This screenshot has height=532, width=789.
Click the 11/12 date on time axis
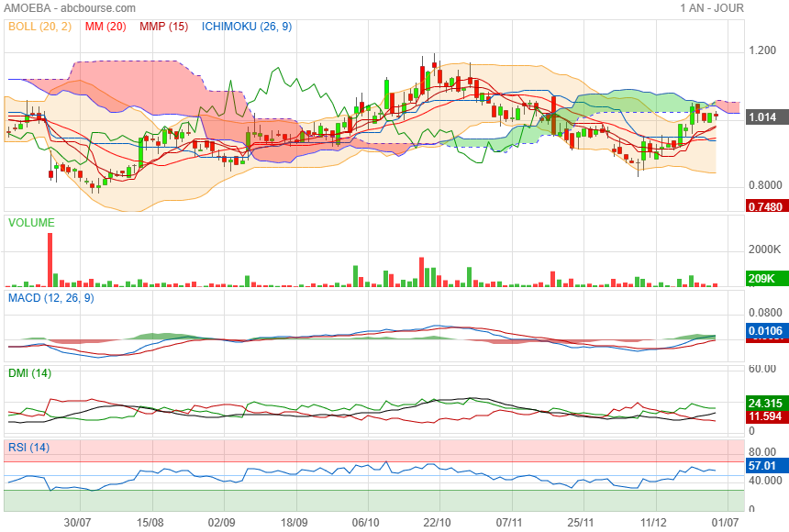click(x=653, y=522)
